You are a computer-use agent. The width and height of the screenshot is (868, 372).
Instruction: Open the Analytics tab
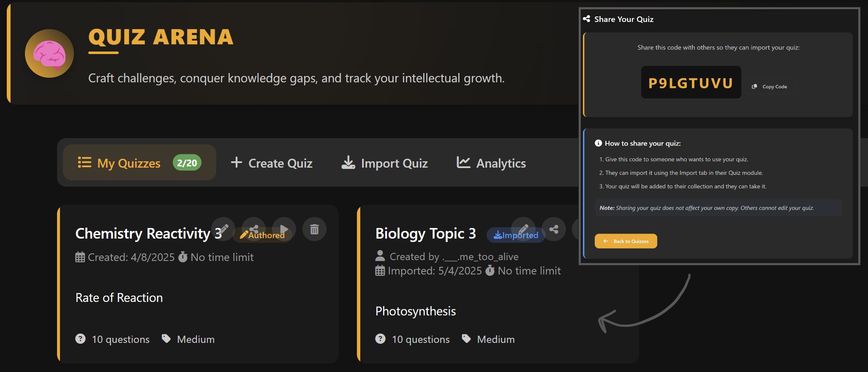click(x=491, y=163)
